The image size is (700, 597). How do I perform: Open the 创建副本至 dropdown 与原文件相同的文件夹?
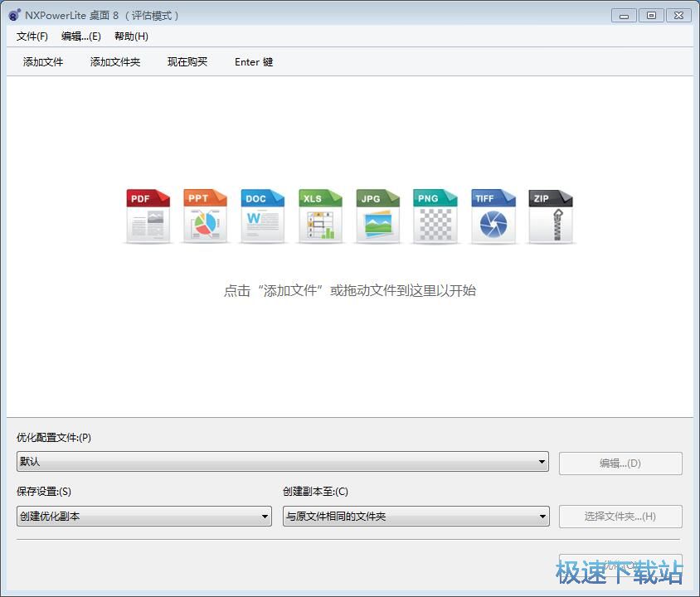tap(416, 517)
